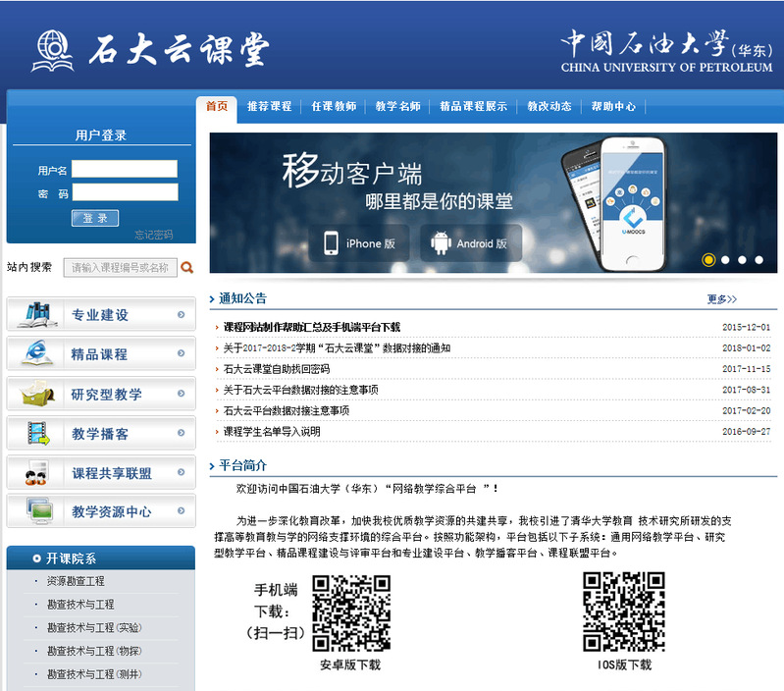Select the first banner slide dot
This screenshot has width=784, height=691.
(708, 259)
